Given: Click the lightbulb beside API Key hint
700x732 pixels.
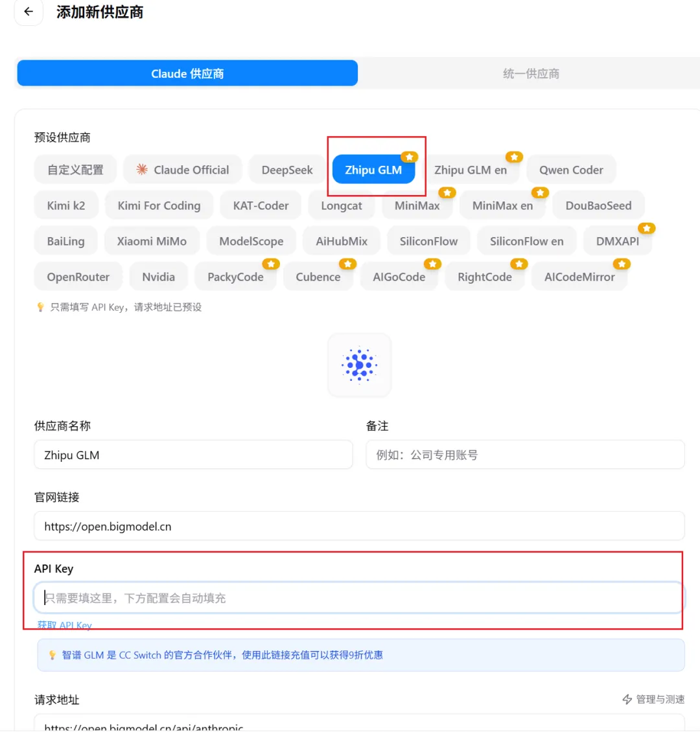Looking at the screenshot, I should click(x=41, y=307).
